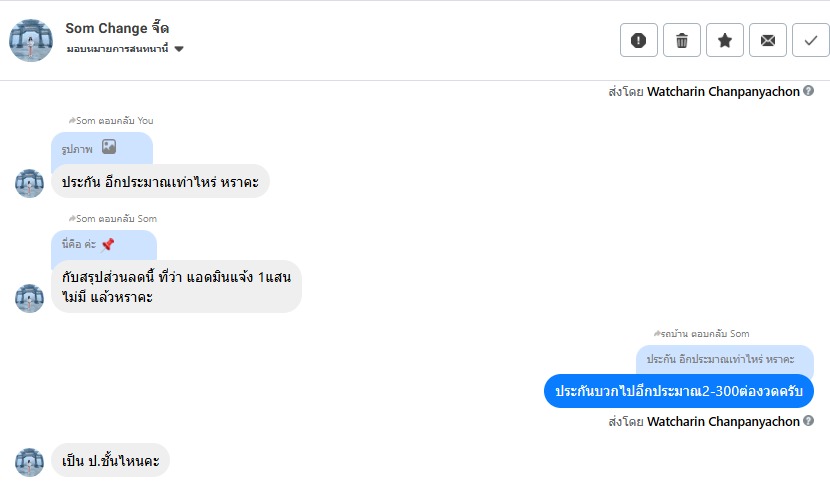Screen dimensions: 830x495
Task: Mark conversation unread with envelope icon
Action: pyautogui.click(x=768, y=40)
